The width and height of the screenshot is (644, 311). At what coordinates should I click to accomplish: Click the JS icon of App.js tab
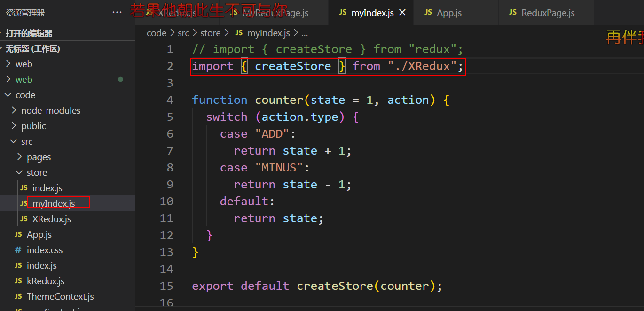[x=428, y=13]
